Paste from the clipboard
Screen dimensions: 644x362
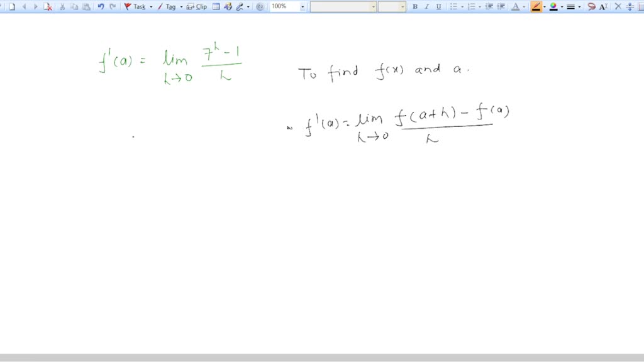click(85, 6)
